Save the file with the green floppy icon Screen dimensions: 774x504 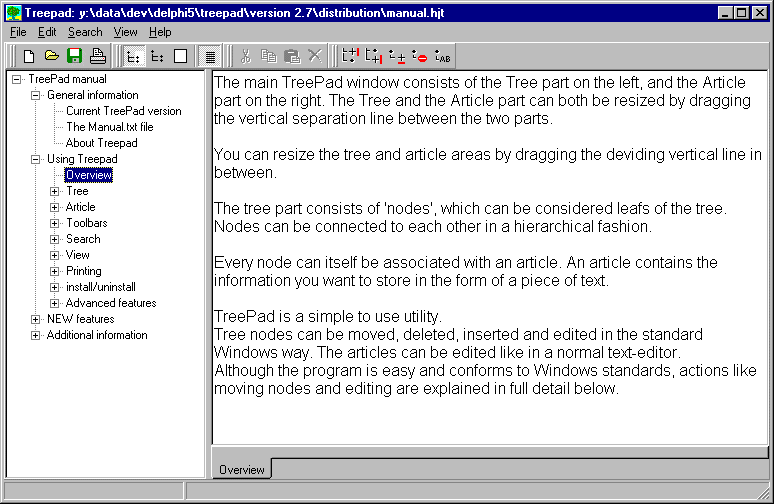74,56
